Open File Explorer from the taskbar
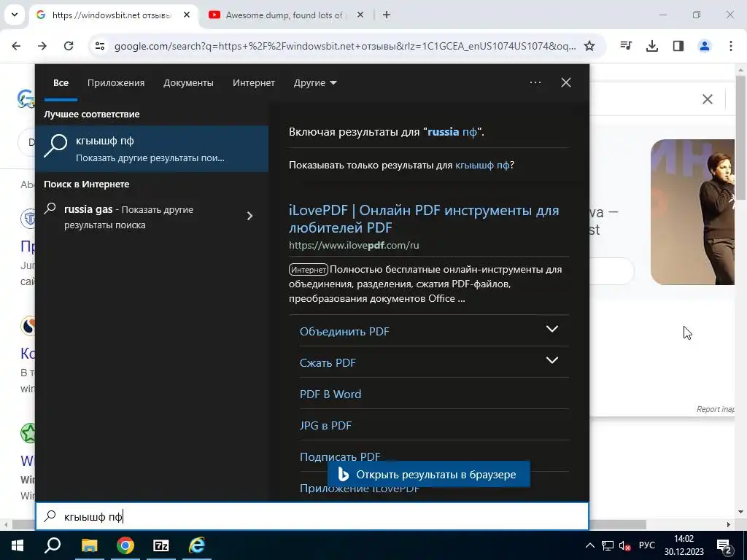This screenshot has height=560, width=747. click(89, 545)
